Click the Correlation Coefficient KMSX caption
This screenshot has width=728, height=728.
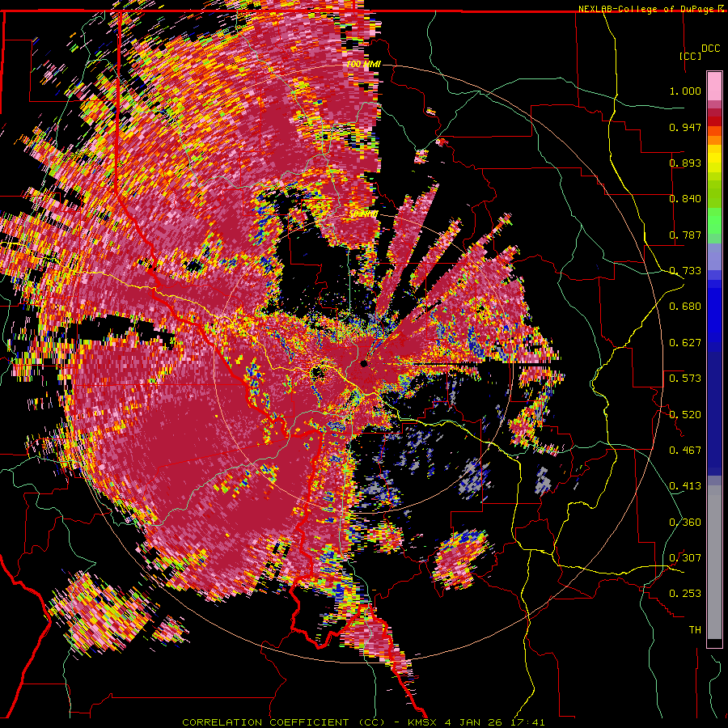click(363, 722)
